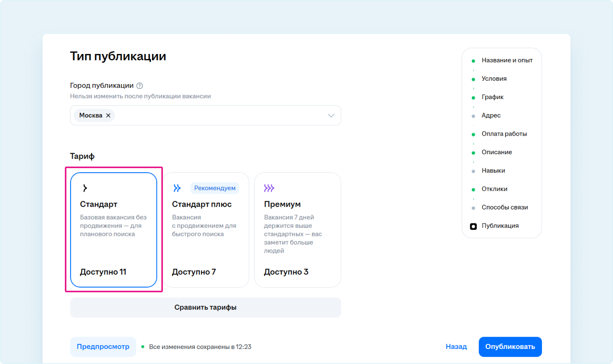Go to the Условия step

pyautogui.click(x=494, y=79)
